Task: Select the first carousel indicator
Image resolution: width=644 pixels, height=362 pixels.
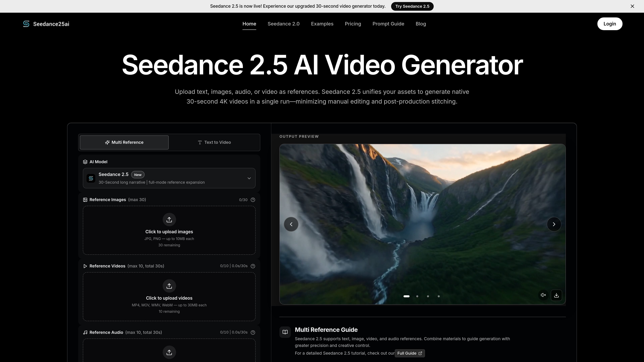Action: click(407, 296)
